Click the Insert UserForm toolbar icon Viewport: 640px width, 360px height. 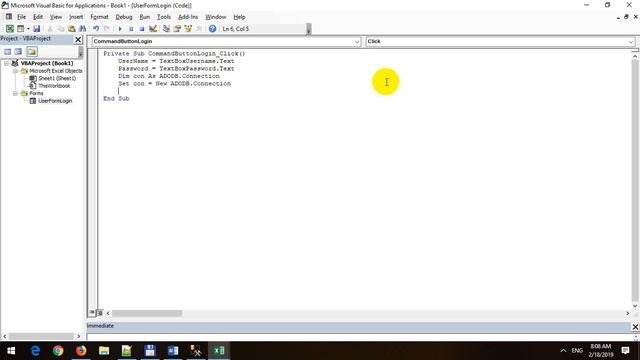[x=20, y=29]
